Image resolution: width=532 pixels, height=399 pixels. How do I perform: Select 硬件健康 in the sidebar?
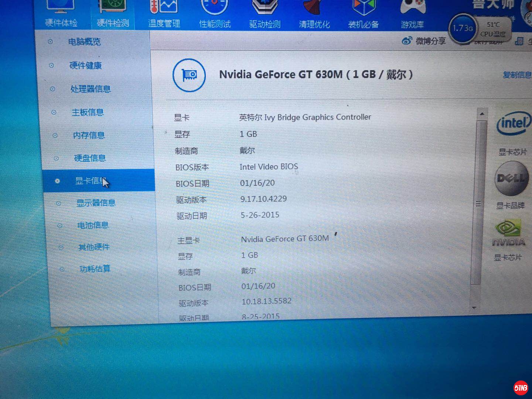coord(85,65)
